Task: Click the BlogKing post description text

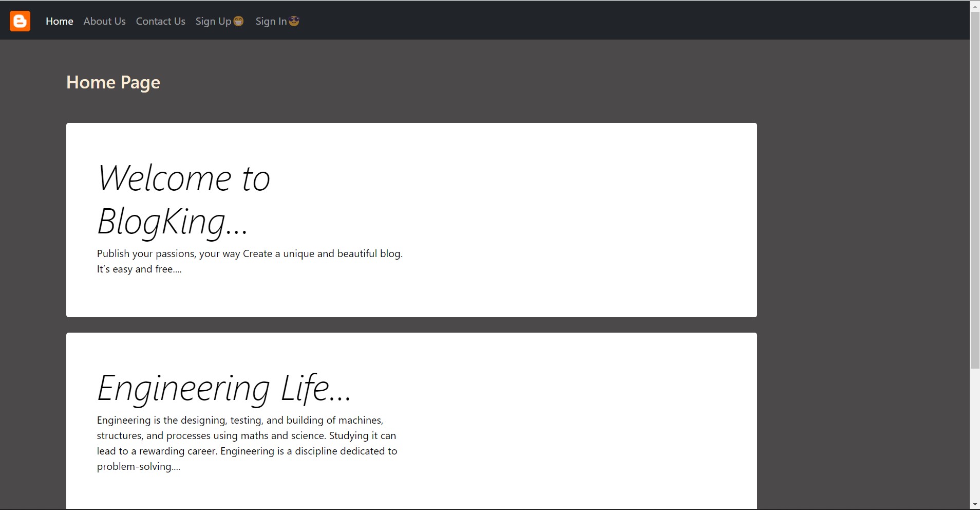Action: tap(250, 261)
